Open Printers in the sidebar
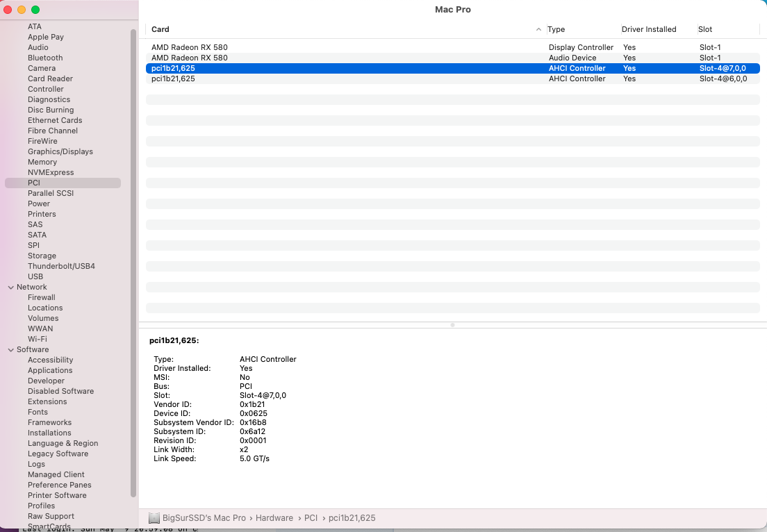Screen dimensions: 767x532 [42, 214]
